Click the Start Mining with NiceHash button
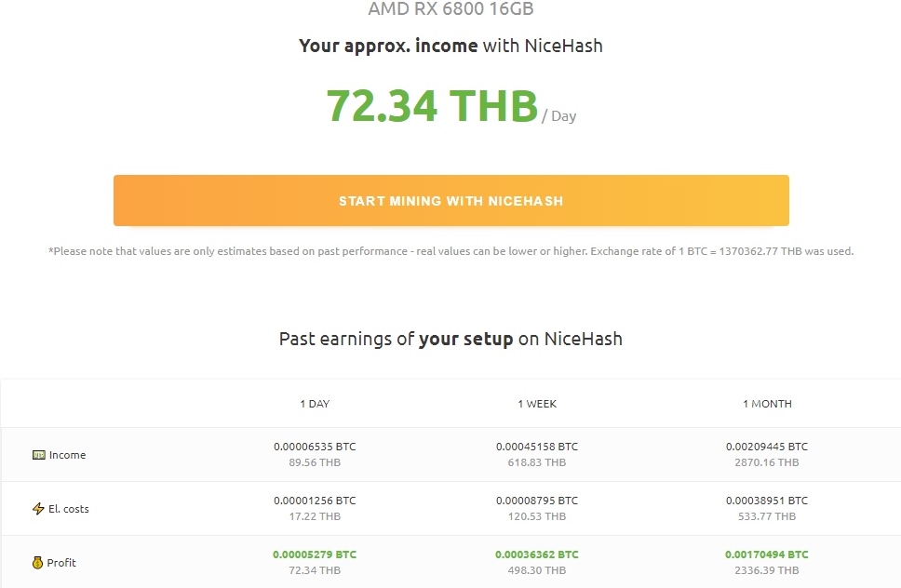The width and height of the screenshot is (901, 588). click(451, 200)
